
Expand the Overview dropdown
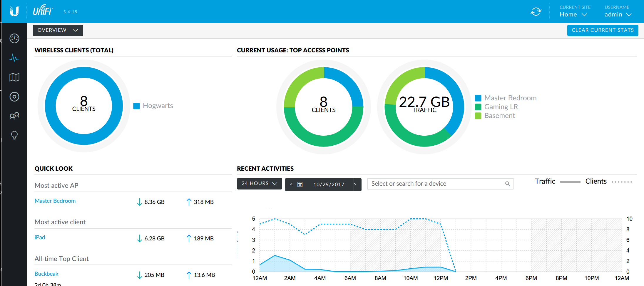coord(58,30)
